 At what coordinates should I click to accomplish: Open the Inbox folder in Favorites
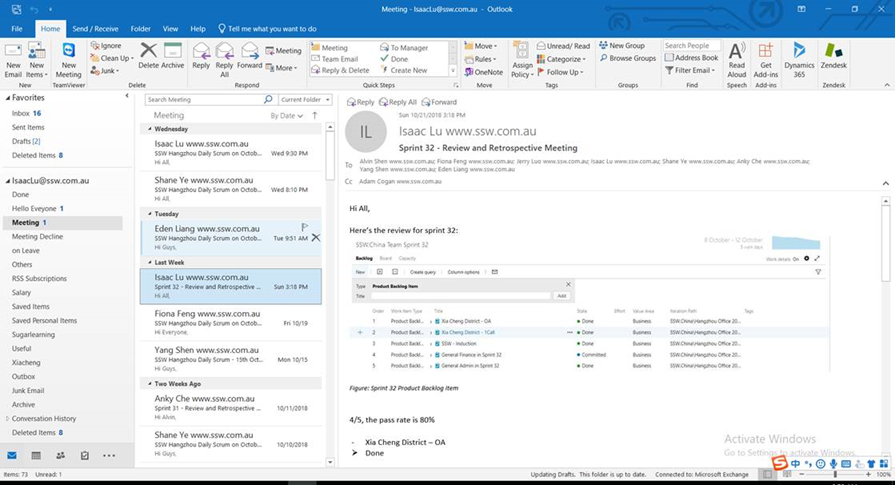(22, 114)
